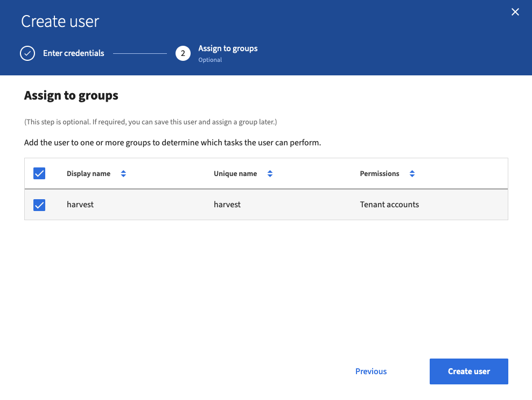Click the X icon to dismiss Create user
Viewport: 532px width, 400px height.
(515, 11)
